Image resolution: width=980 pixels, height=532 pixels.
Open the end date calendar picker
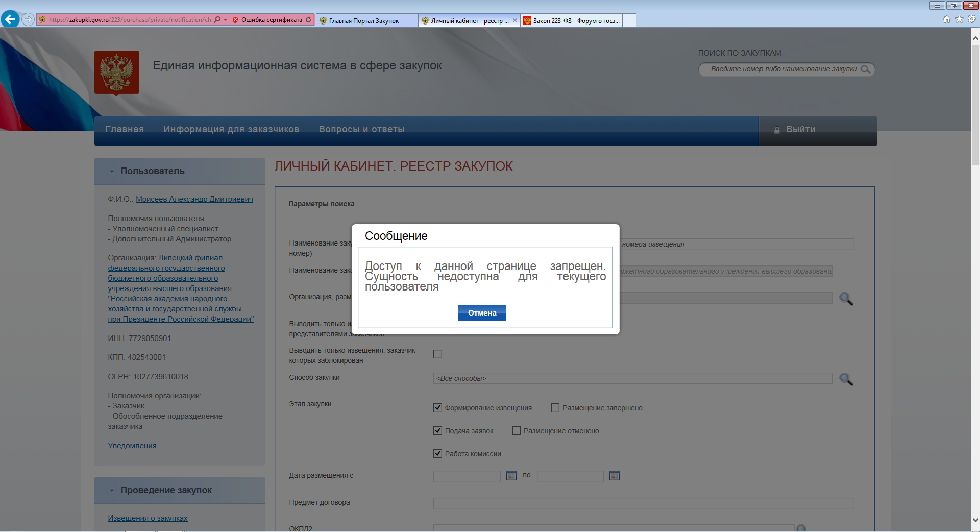click(615, 476)
